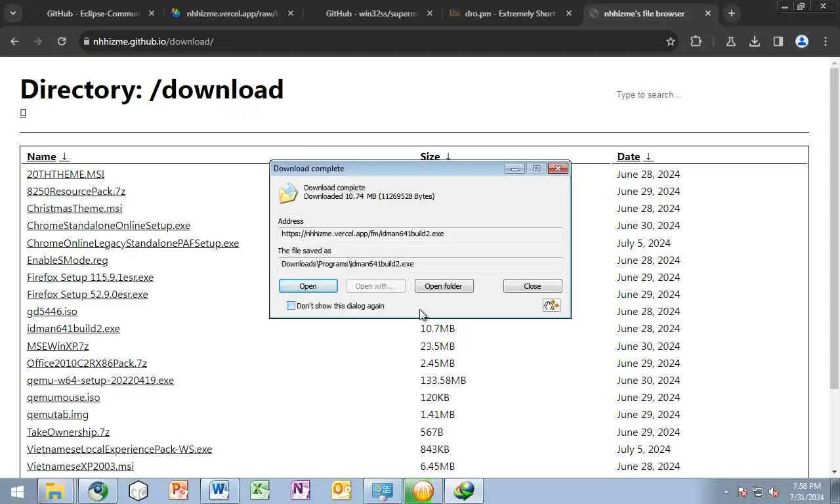840x504 pixels.
Task: Open Chrome three-dot menu
Action: point(825,41)
